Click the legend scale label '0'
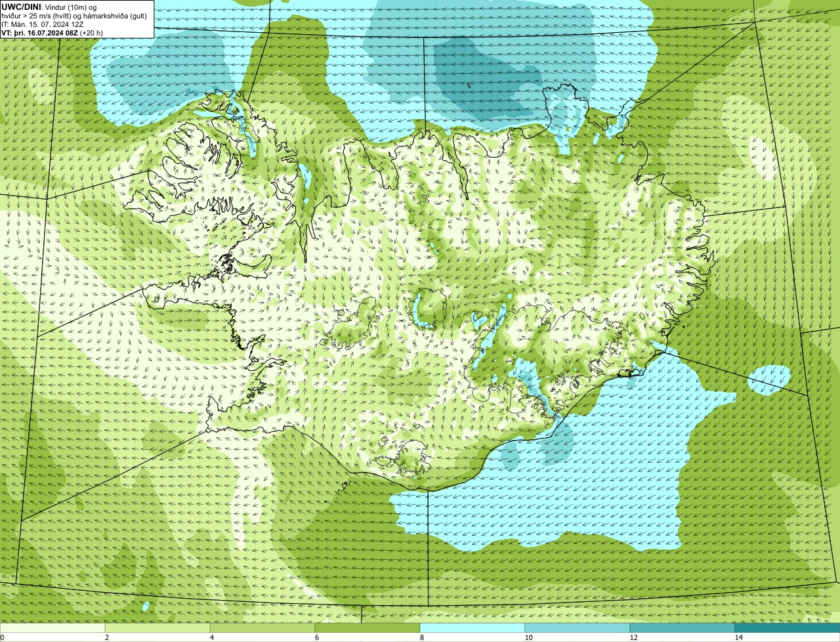The height and width of the screenshot is (642, 840). 2,637
